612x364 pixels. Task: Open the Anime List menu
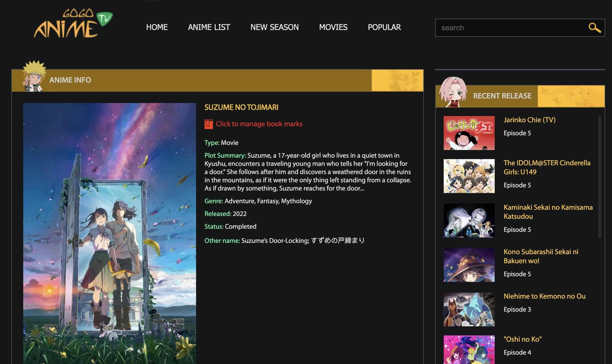[209, 27]
